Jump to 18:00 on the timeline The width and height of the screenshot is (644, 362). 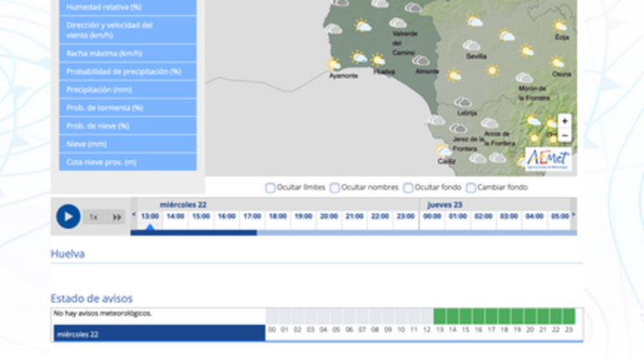pos(277,216)
